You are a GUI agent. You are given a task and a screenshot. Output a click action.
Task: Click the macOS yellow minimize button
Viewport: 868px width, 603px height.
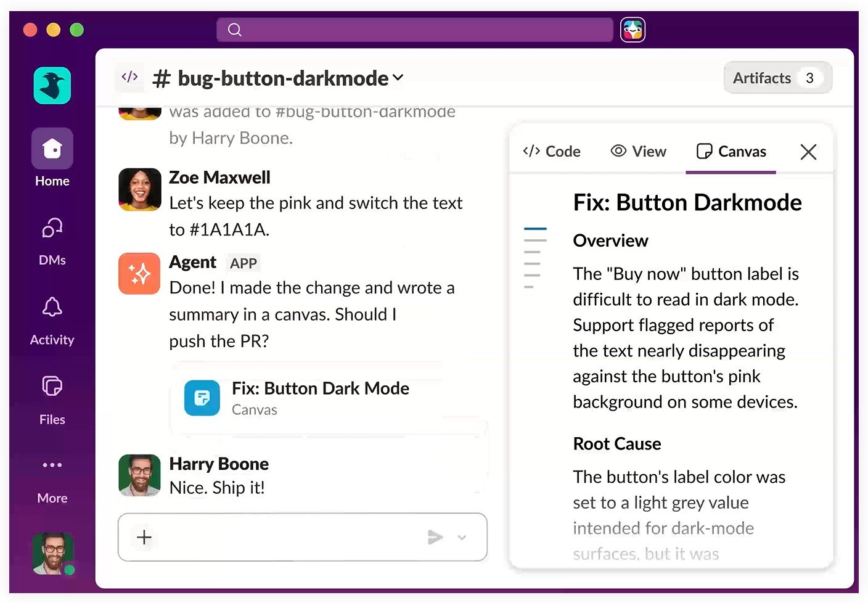[54, 30]
